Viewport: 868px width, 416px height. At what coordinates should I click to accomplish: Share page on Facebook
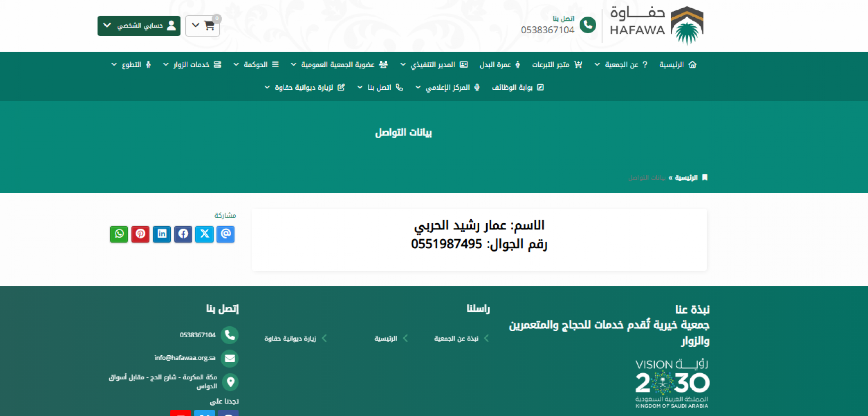point(183,234)
